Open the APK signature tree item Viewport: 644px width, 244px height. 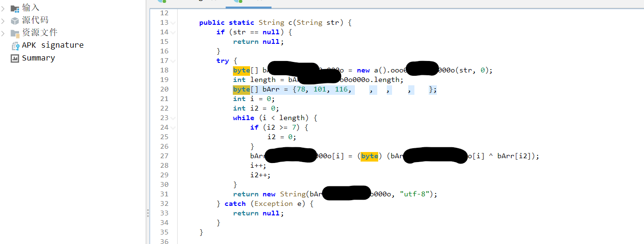(x=52, y=45)
